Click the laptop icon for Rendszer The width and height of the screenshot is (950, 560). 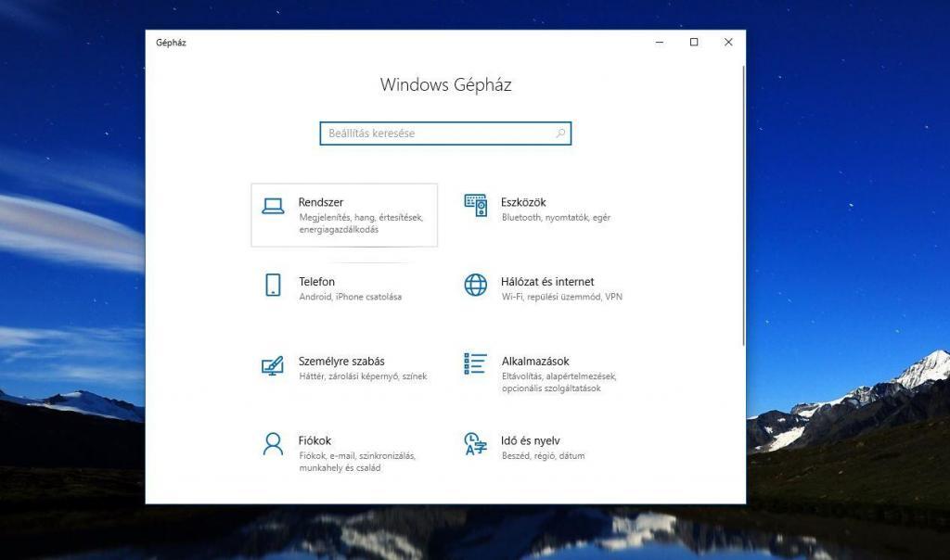point(273,207)
